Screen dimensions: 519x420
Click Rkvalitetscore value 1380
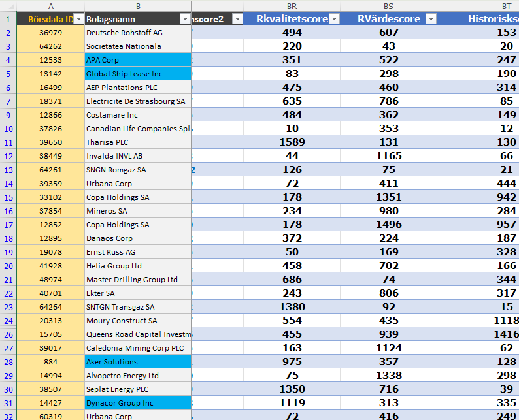click(292, 307)
